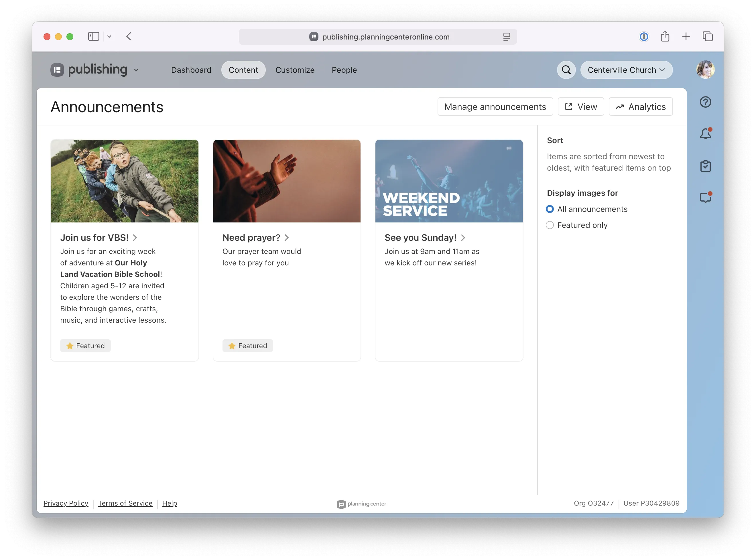Toggle the Safari sidebar icon
Image resolution: width=756 pixels, height=560 pixels.
[94, 36]
